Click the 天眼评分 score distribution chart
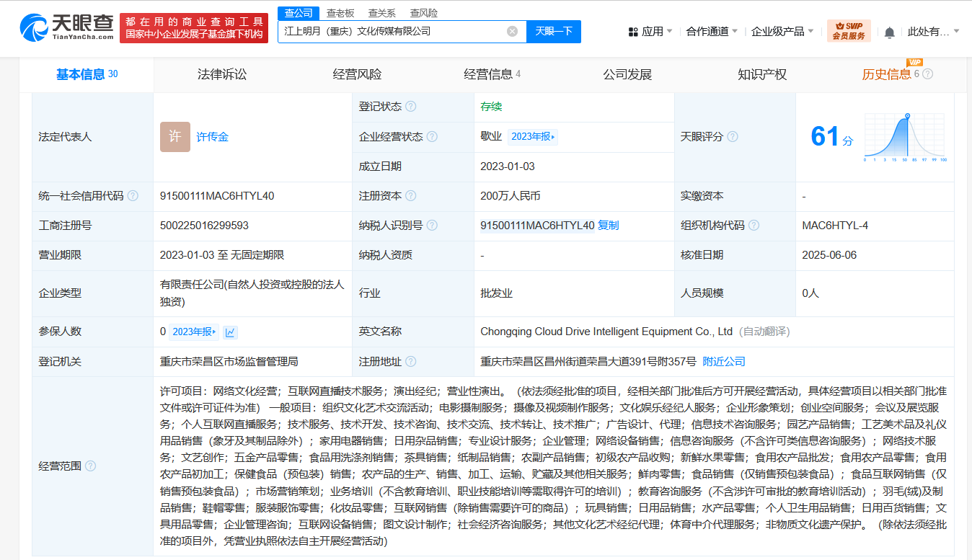 coord(906,137)
